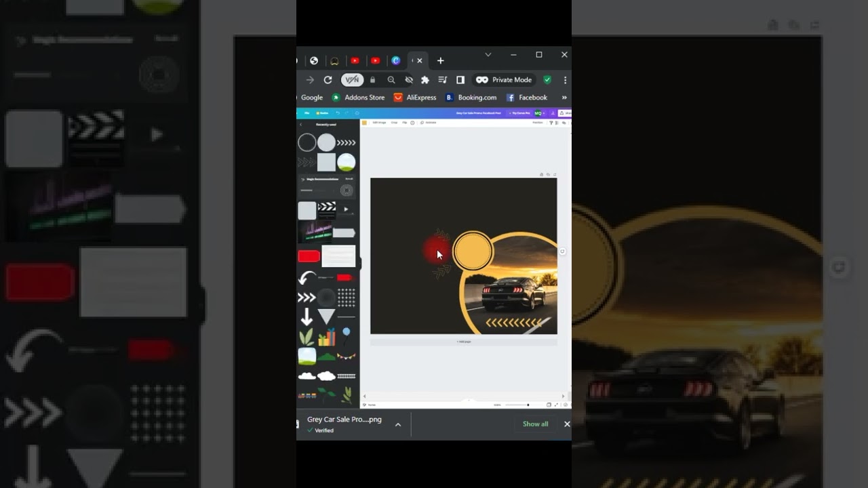Open the media playlist control icon
This screenshot has width=868, height=488.
(x=443, y=80)
